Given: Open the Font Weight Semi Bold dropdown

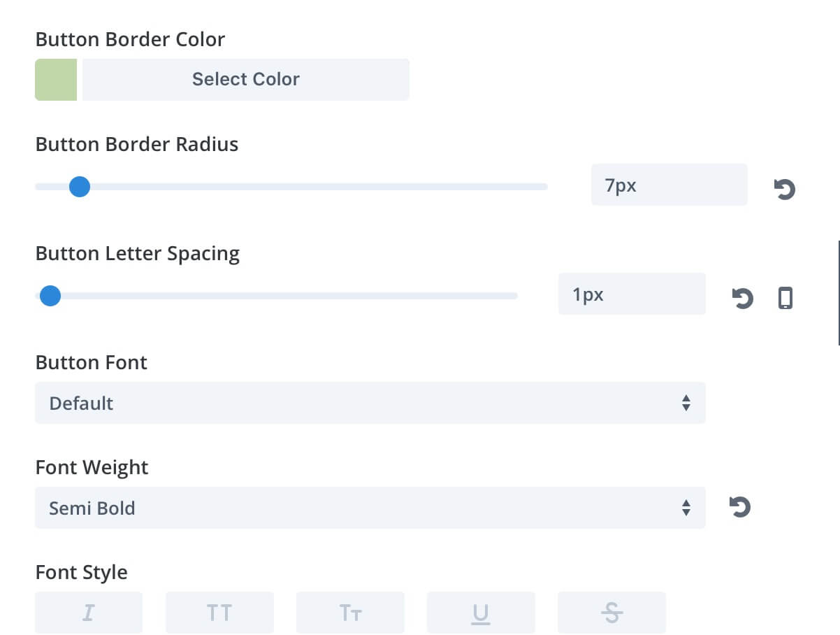Looking at the screenshot, I should point(370,508).
